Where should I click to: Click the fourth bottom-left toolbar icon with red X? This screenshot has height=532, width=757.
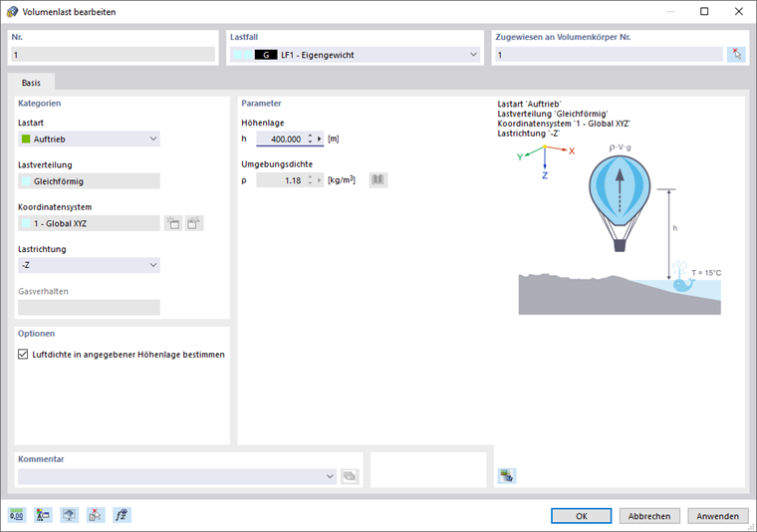[95, 515]
